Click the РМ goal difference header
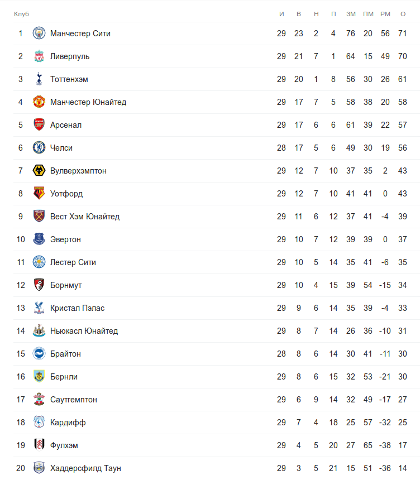Viewport: 420px width, 504px height. 385,14
